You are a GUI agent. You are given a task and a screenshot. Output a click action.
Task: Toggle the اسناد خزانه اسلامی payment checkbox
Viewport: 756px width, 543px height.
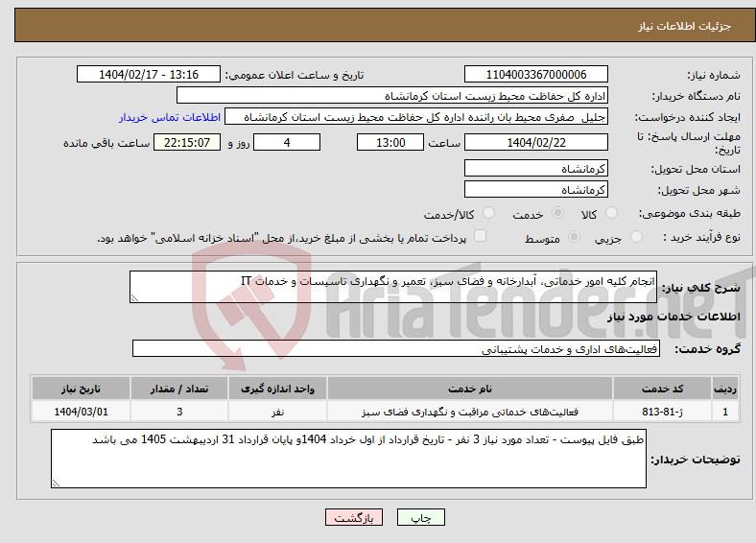point(481,236)
